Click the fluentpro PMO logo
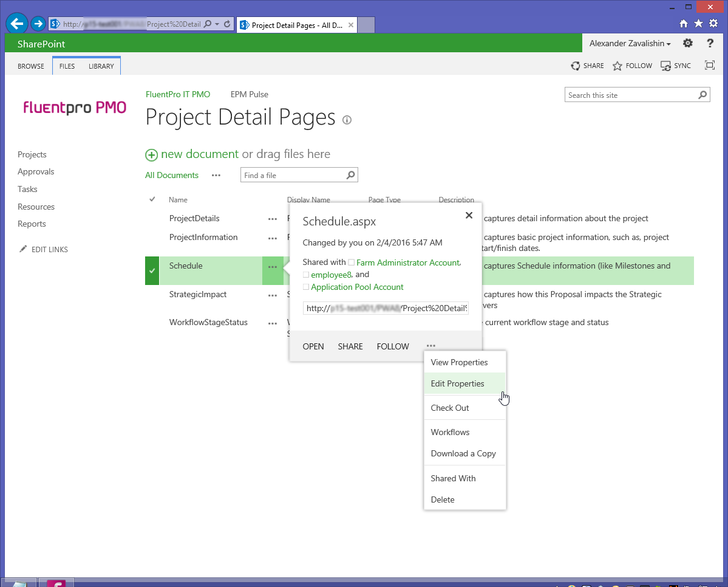The width and height of the screenshot is (728, 587). click(75, 108)
